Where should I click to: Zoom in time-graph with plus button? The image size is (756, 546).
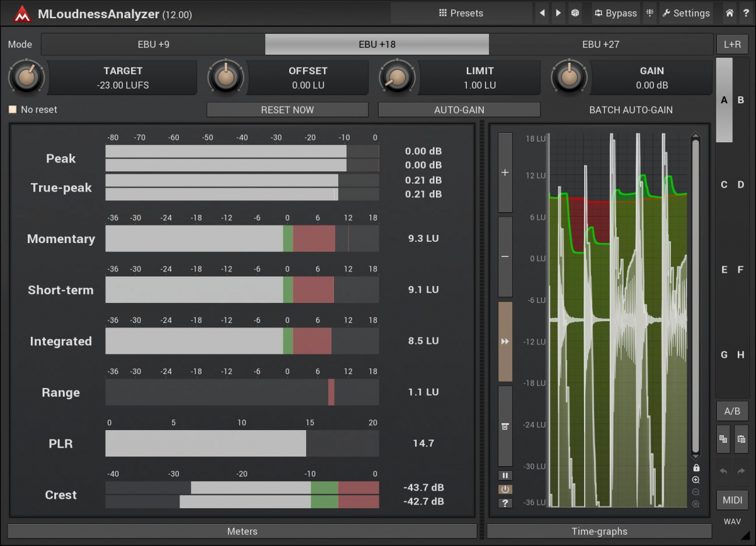tap(505, 172)
